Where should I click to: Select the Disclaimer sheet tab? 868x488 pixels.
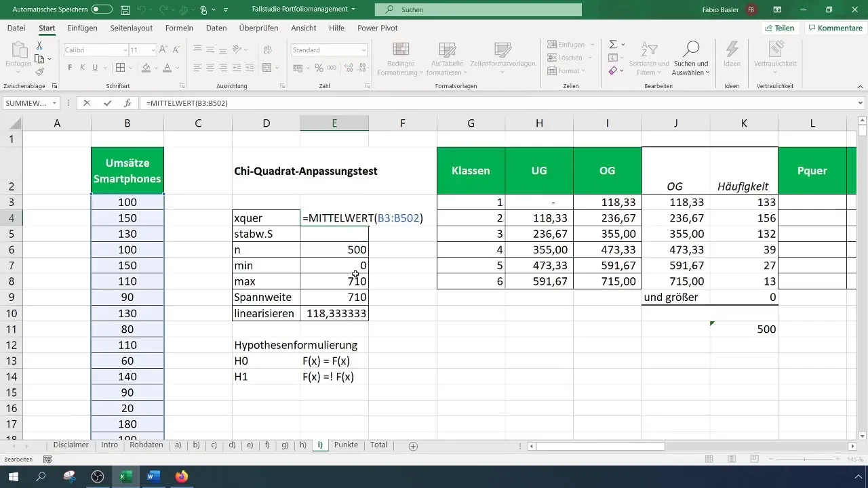pyautogui.click(x=72, y=445)
